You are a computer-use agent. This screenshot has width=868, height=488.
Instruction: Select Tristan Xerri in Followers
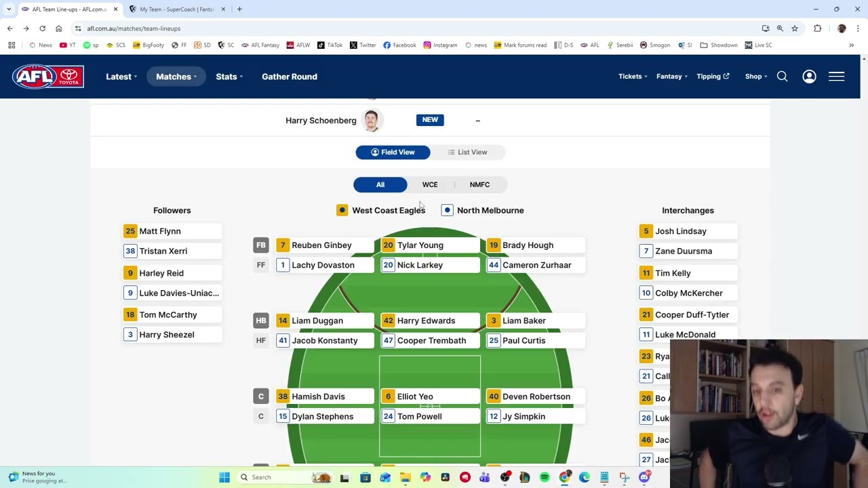coord(172,251)
